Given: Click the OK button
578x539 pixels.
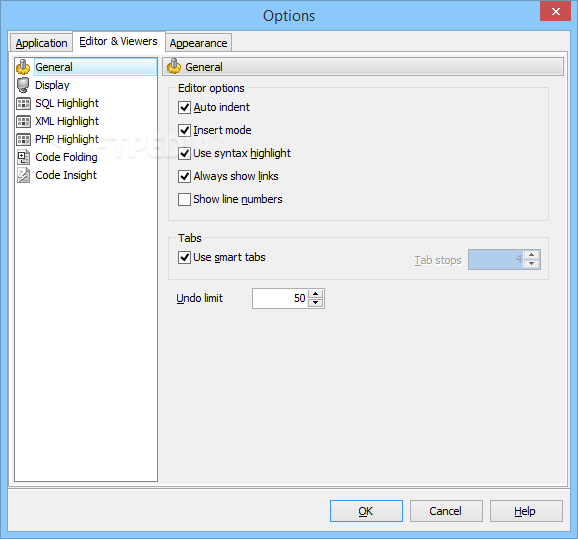Looking at the screenshot, I should click(x=366, y=511).
